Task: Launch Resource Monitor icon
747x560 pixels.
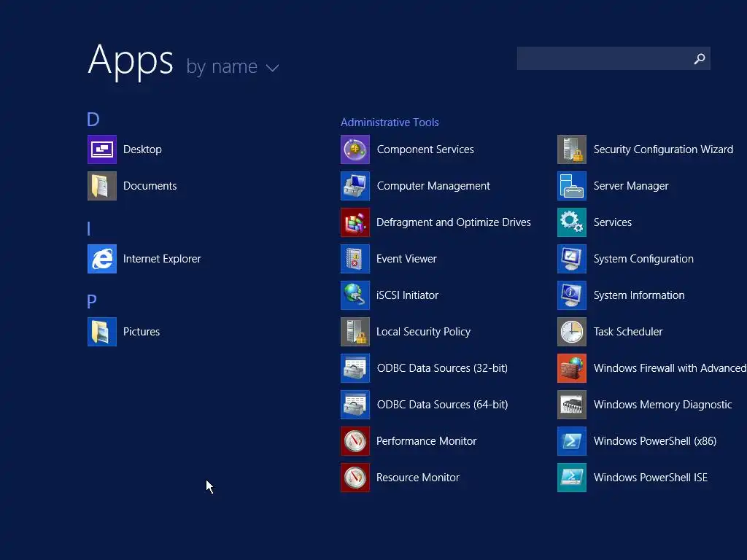Action: tap(355, 477)
